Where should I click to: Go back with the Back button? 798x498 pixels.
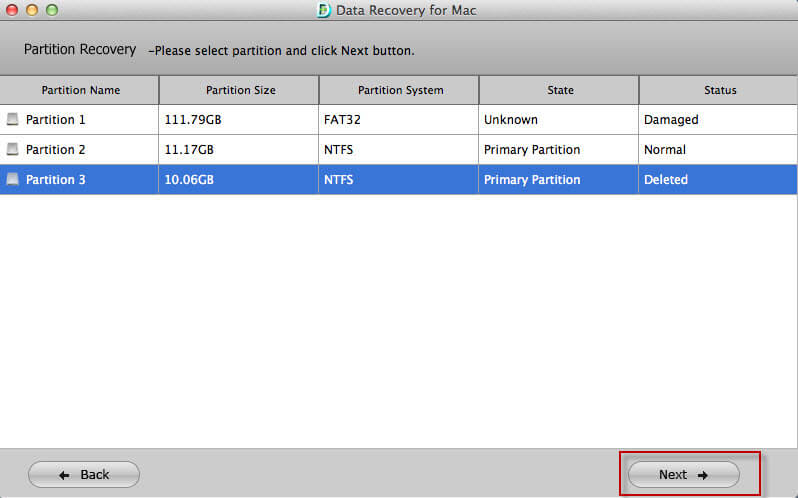(x=84, y=475)
